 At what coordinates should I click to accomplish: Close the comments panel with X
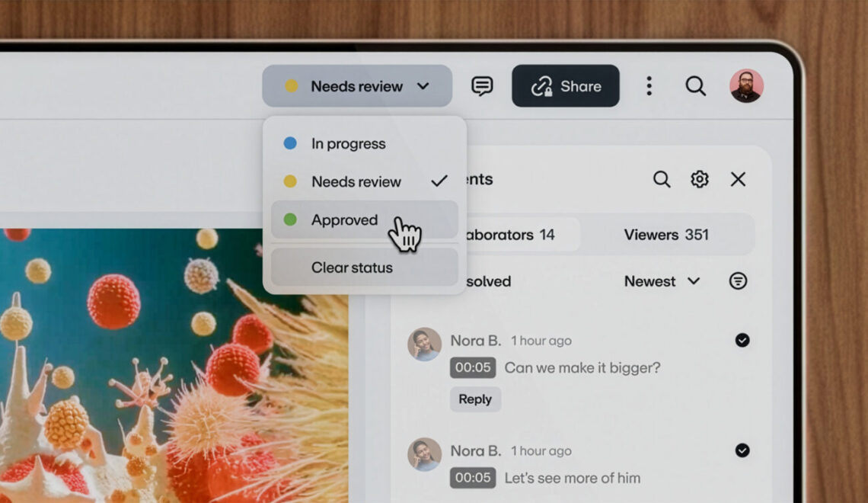point(738,179)
